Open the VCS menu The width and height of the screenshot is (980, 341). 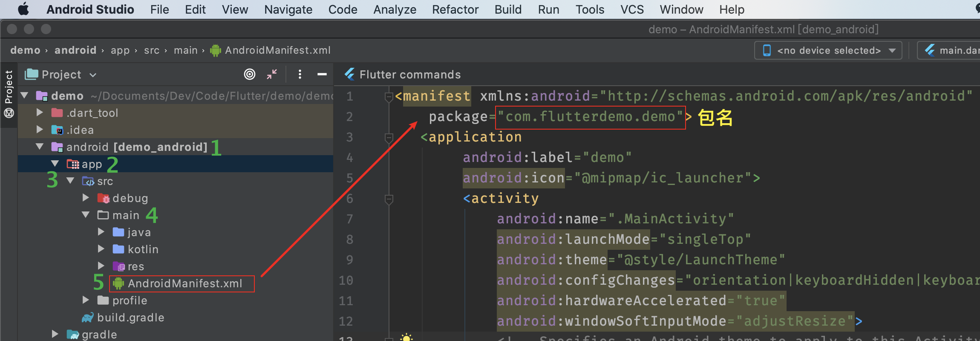(x=632, y=9)
